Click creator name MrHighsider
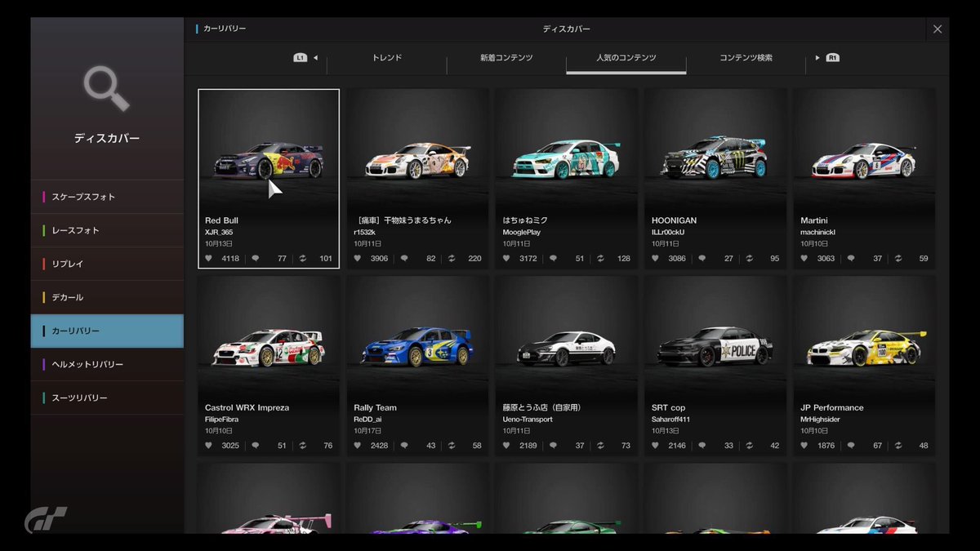 tap(820, 420)
